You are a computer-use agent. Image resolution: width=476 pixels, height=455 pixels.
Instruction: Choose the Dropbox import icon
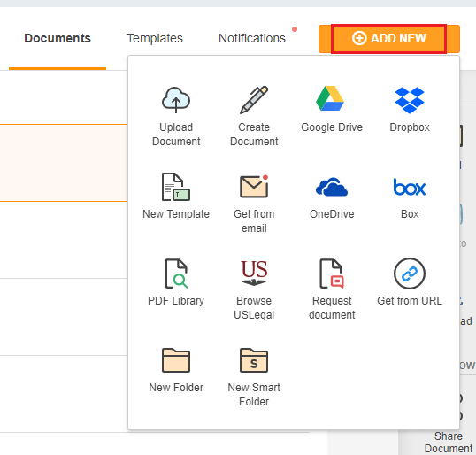[x=410, y=100]
